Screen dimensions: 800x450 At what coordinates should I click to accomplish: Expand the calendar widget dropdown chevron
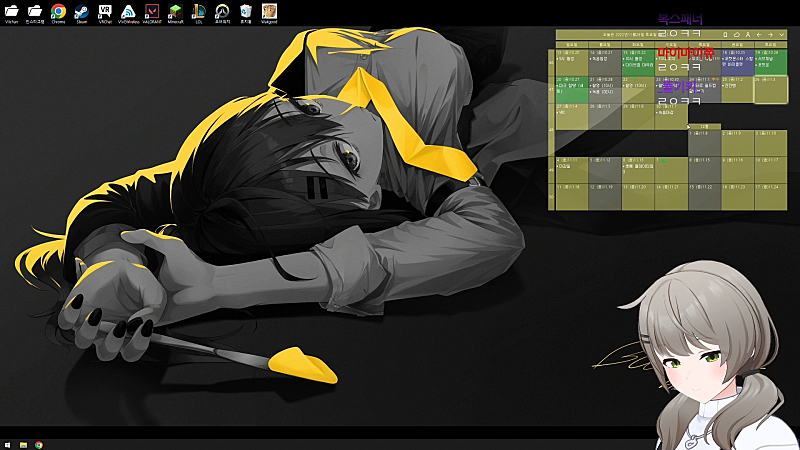(781, 35)
